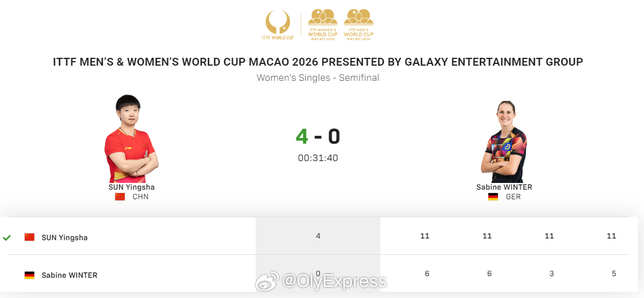The height and width of the screenshot is (298, 644).
Task: Click the match duration 00:31:40
Action: click(318, 158)
